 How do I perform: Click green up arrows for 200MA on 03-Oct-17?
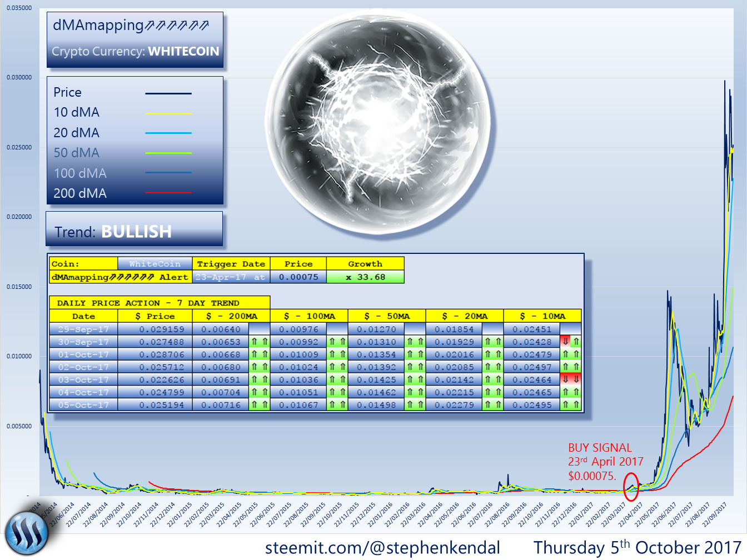(x=260, y=380)
